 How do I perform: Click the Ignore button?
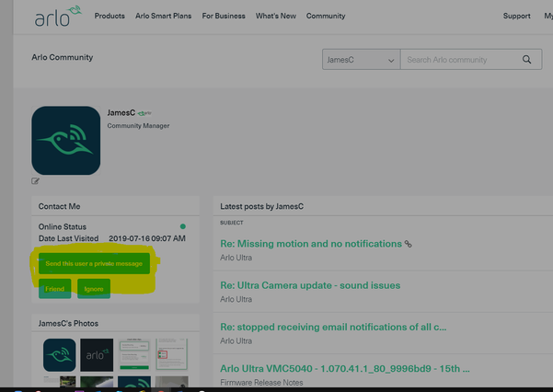94,289
